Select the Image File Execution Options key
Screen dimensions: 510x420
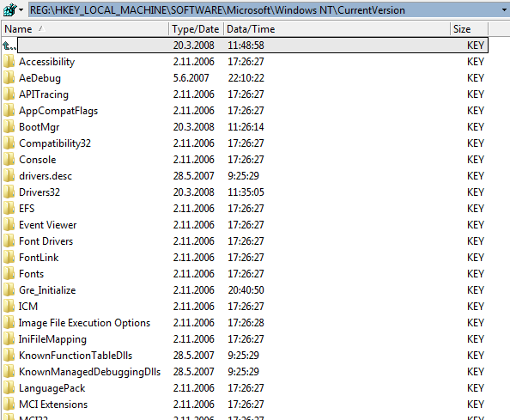(x=84, y=323)
